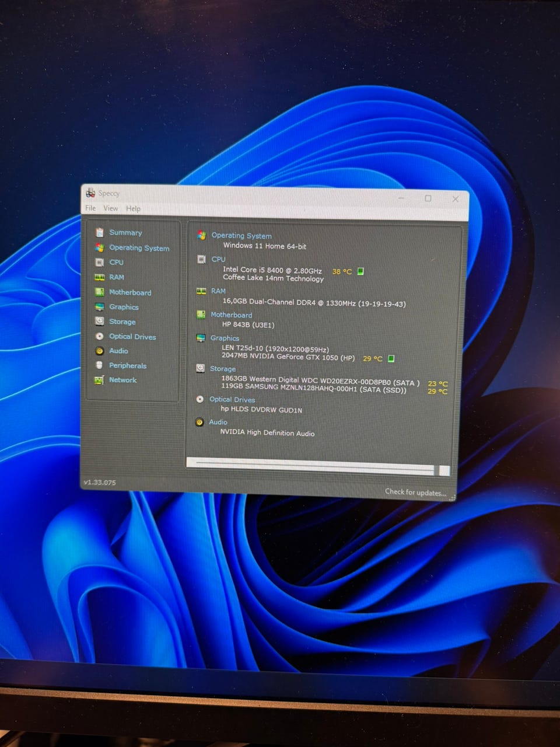The image size is (560, 747).
Task: Open the Help menu
Action: coord(133,208)
